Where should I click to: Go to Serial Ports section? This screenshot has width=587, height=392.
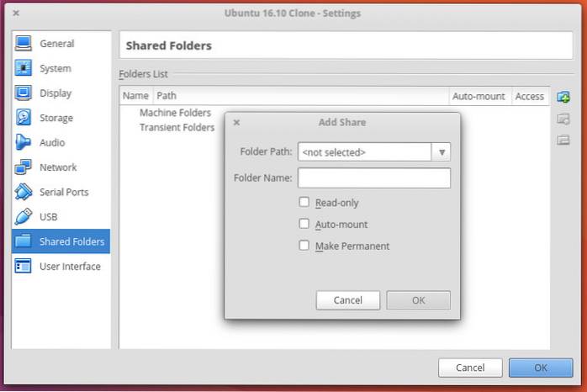pos(64,192)
